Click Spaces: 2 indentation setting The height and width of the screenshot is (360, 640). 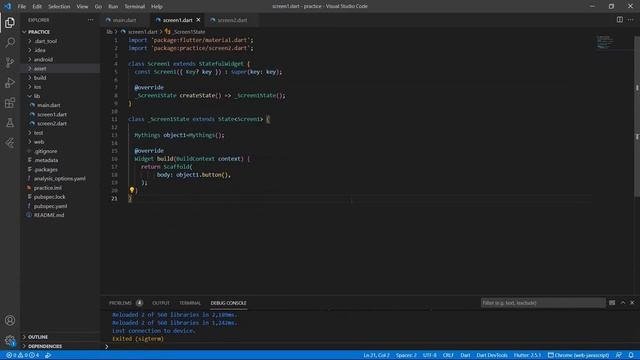(406, 355)
